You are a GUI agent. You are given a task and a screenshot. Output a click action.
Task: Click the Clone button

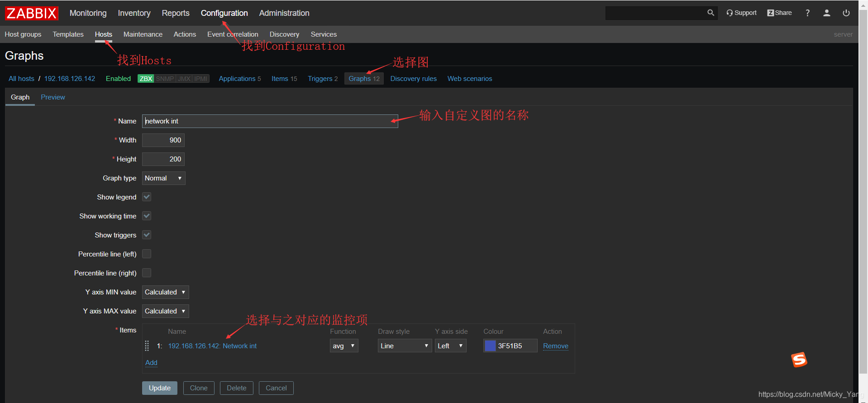(x=199, y=388)
